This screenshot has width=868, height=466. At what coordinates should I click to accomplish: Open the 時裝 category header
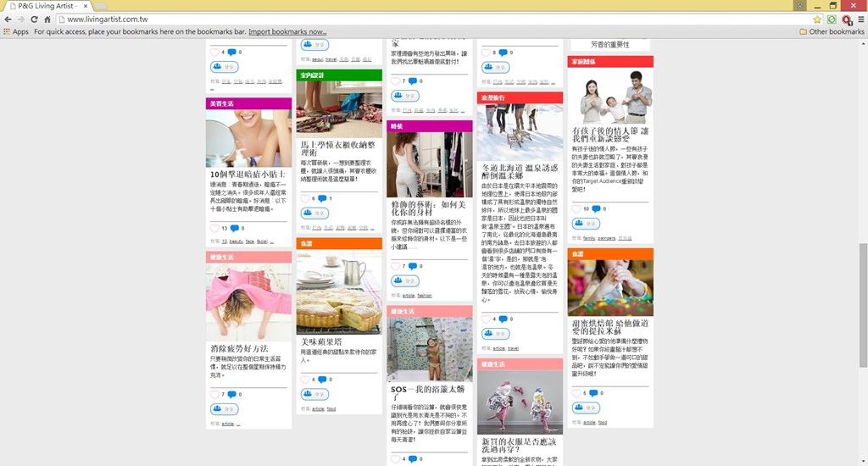click(x=430, y=126)
